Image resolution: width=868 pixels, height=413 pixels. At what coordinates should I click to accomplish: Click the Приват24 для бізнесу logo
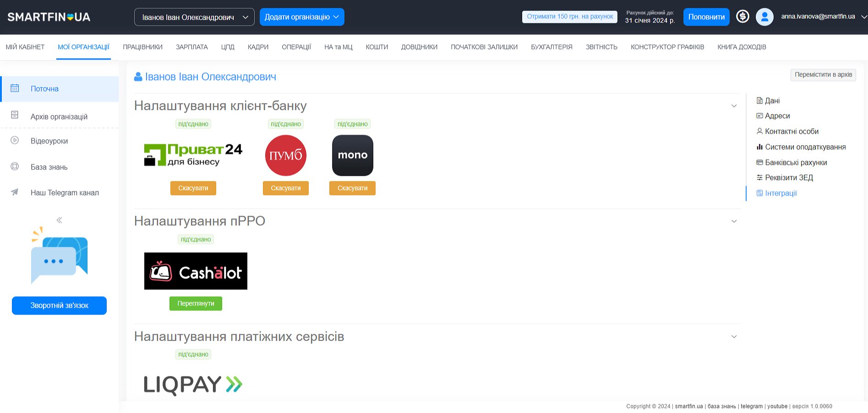tap(193, 155)
